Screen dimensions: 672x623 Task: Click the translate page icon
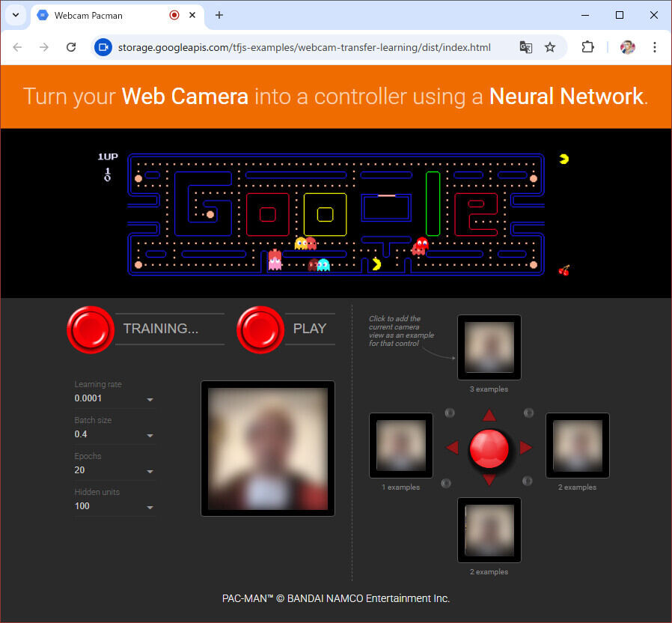tap(526, 47)
